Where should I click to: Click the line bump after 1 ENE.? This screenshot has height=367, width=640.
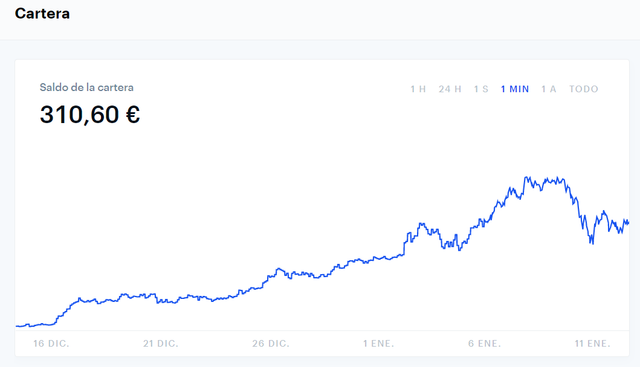pyautogui.click(x=421, y=224)
